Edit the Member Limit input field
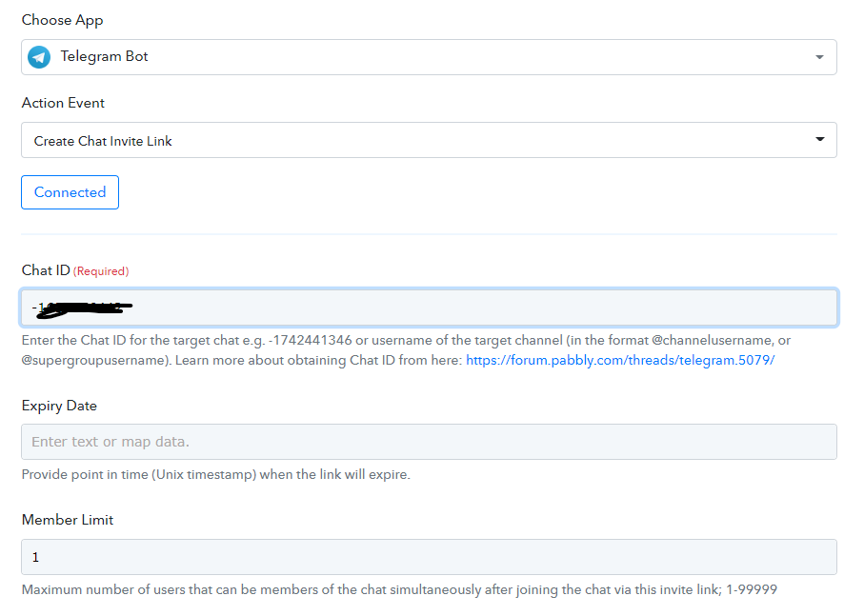The image size is (844, 616). (x=429, y=557)
